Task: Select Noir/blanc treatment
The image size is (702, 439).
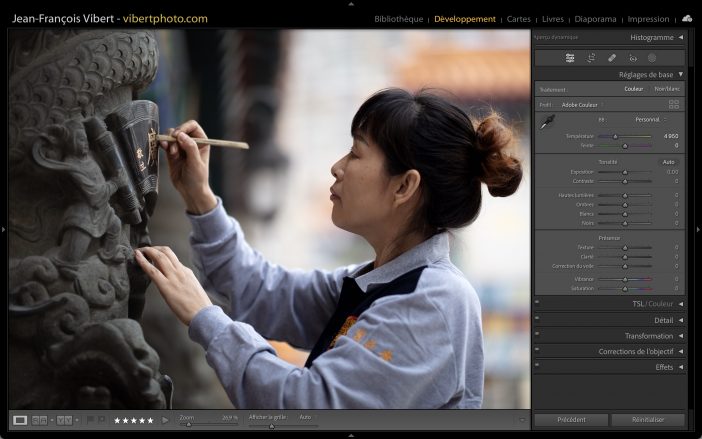Action: [666, 89]
